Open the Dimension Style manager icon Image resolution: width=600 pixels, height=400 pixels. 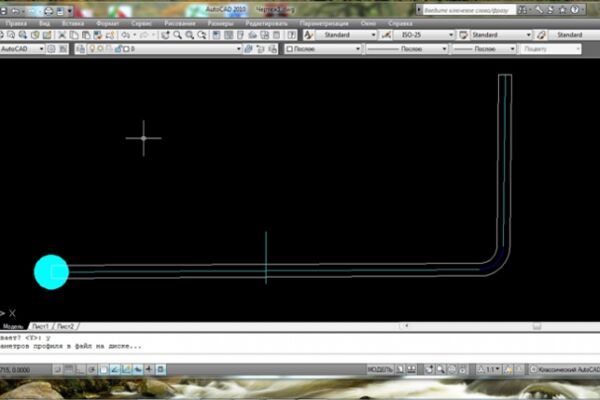pos(386,35)
